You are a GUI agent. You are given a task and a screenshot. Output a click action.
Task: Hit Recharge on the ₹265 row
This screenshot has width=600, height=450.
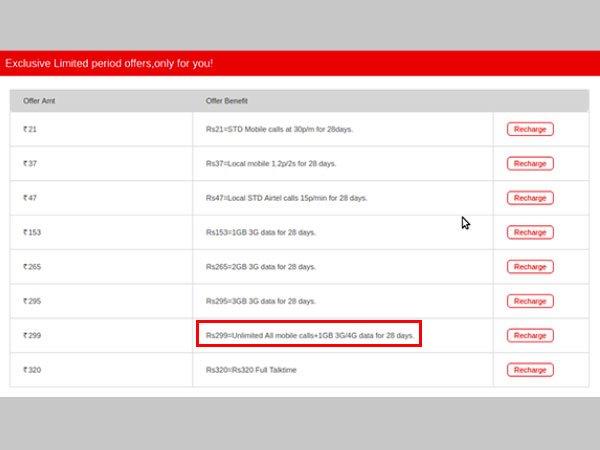[530, 267]
